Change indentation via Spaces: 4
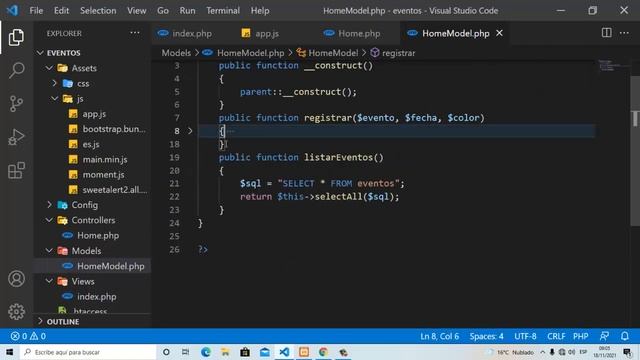 point(486,336)
